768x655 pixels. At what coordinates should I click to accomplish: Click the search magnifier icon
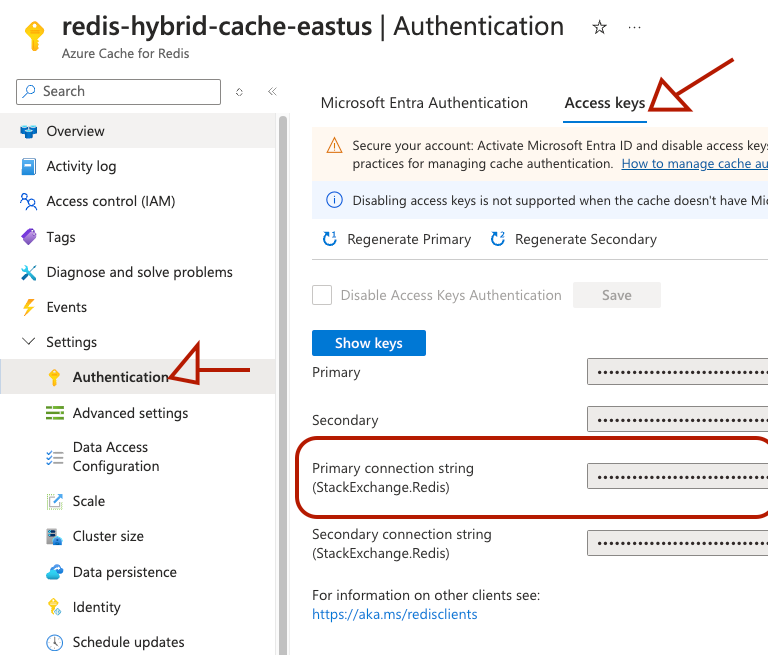[x=29, y=91]
